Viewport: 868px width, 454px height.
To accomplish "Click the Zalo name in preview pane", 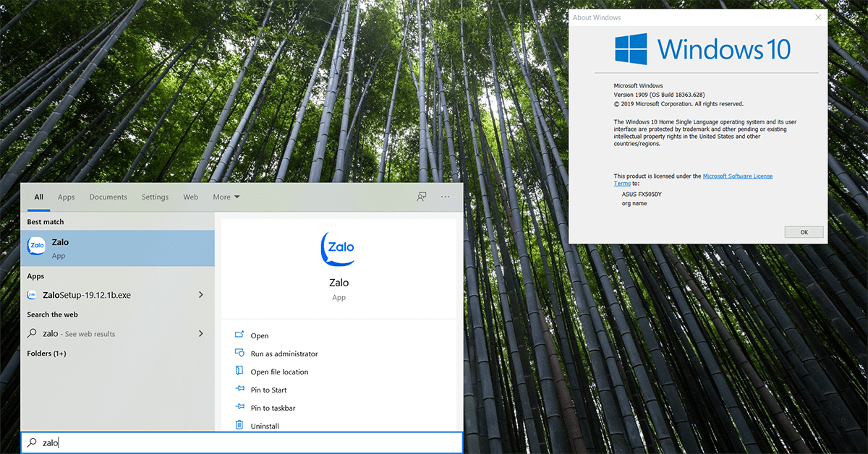I will pos(338,283).
